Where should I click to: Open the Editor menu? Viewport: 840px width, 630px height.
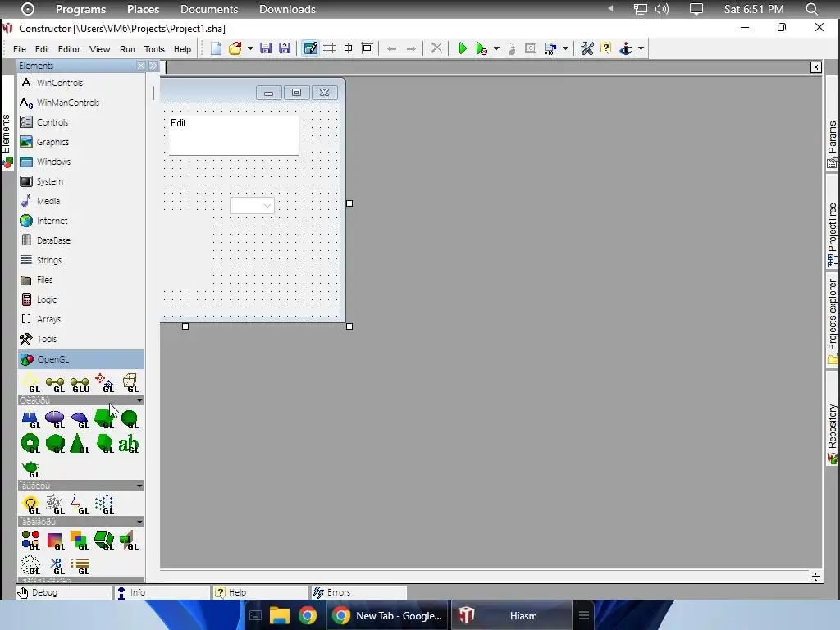69,49
